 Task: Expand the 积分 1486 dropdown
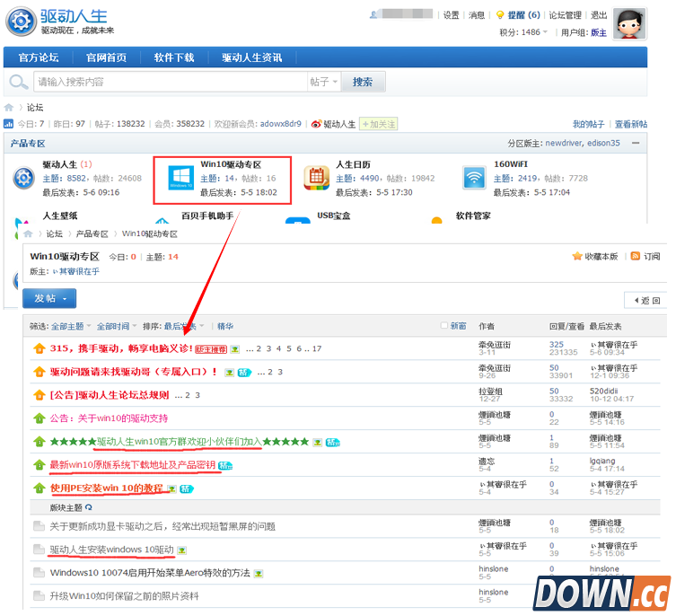[x=545, y=32]
